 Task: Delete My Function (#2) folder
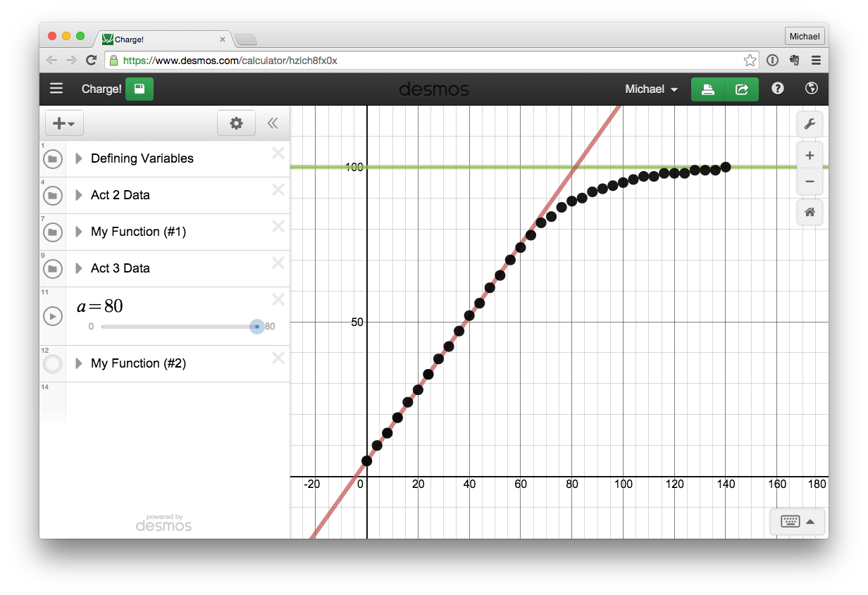[x=278, y=358]
